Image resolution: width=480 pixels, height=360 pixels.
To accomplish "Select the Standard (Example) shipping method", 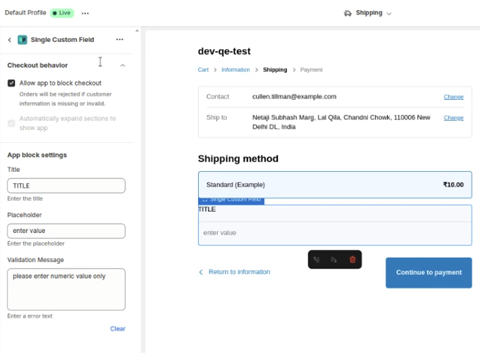I will click(335, 185).
